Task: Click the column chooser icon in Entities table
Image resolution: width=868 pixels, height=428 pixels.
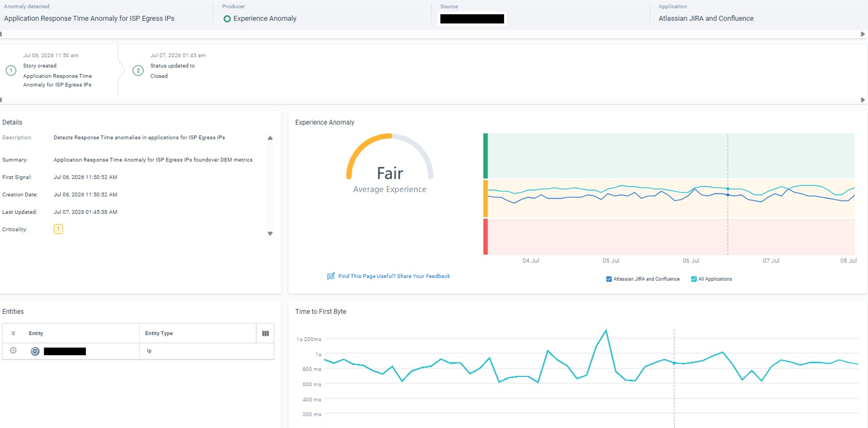Action: 265,333
